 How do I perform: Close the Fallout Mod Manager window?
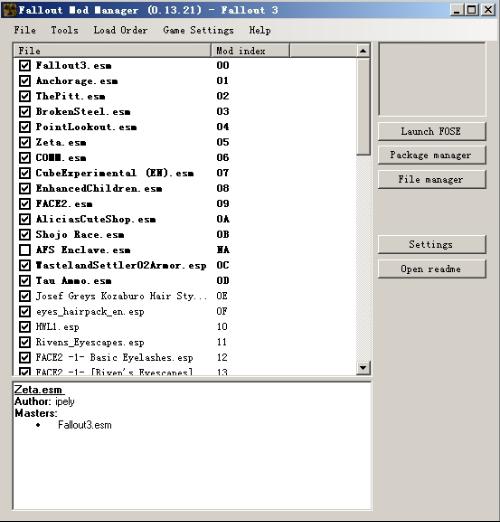(x=488, y=10)
